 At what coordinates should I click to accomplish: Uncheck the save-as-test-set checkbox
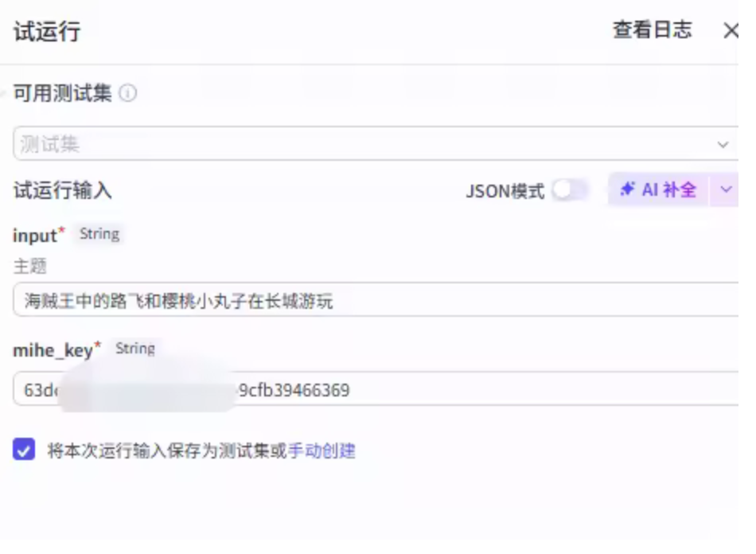point(24,451)
